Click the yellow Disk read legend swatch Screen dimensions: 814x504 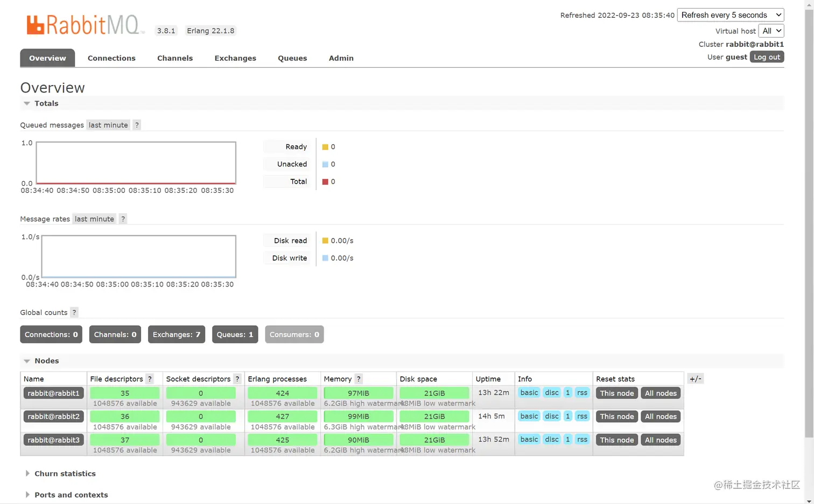click(x=325, y=241)
